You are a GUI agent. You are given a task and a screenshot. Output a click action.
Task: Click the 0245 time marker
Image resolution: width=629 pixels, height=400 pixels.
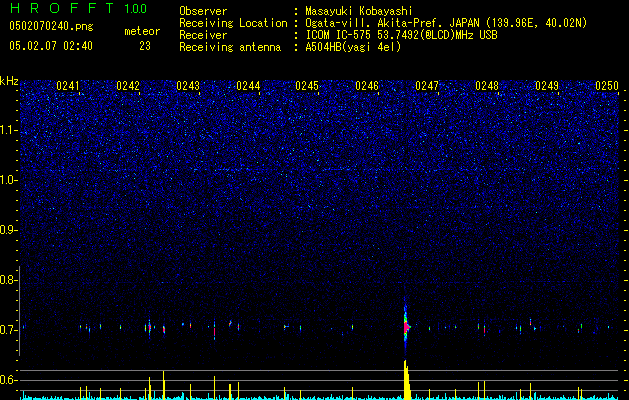[x=307, y=86]
